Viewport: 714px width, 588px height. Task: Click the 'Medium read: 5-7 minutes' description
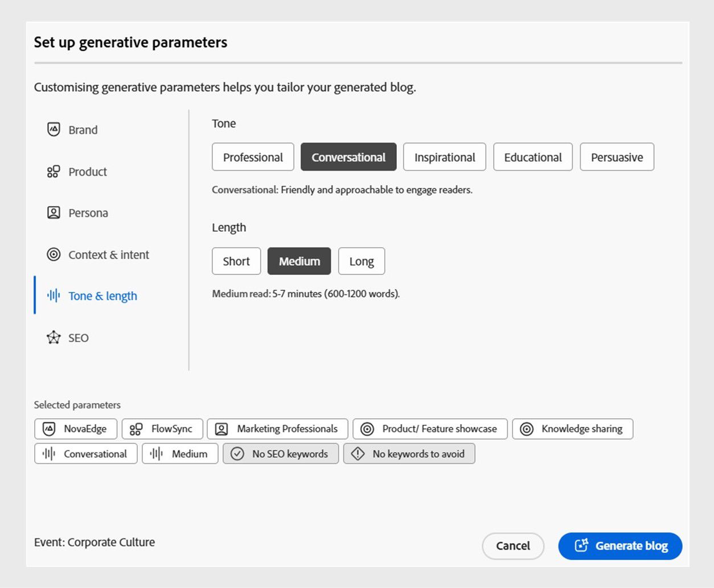(x=306, y=294)
